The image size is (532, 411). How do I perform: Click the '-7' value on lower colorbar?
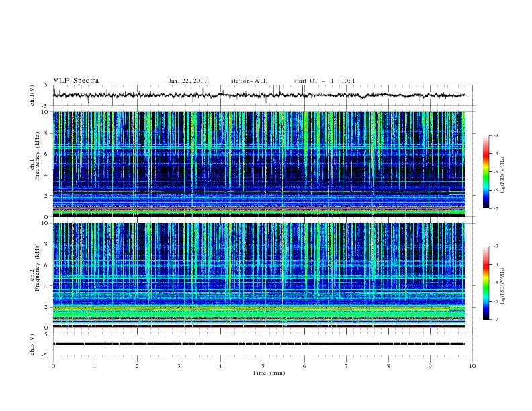496,320
